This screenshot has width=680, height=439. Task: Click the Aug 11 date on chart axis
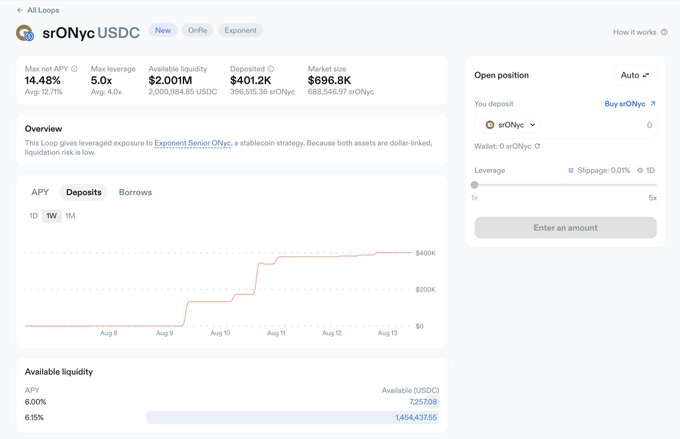276,333
